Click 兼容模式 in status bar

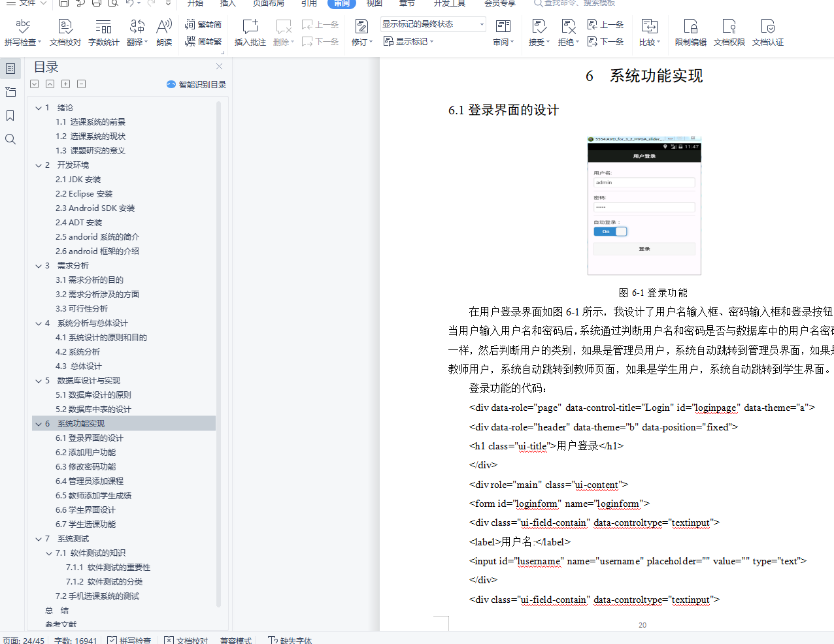tap(235, 640)
